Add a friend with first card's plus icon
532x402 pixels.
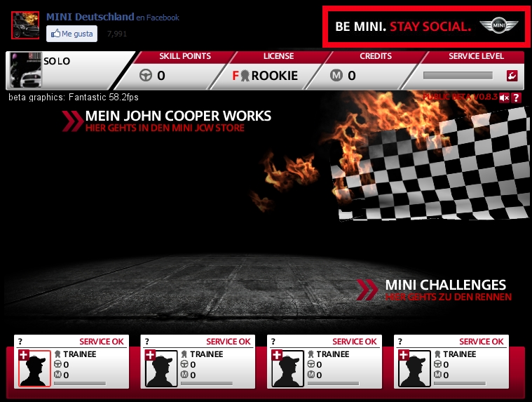(23, 355)
